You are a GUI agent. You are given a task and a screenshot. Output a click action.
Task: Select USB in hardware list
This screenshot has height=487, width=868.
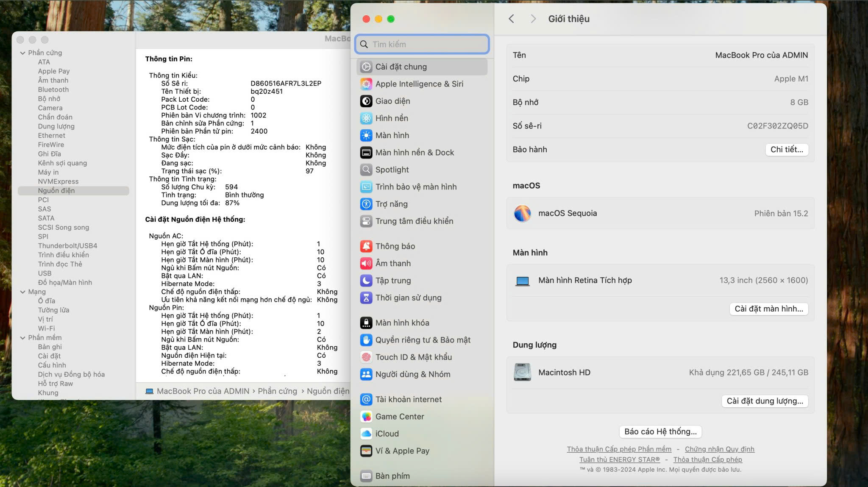pyautogui.click(x=45, y=273)
